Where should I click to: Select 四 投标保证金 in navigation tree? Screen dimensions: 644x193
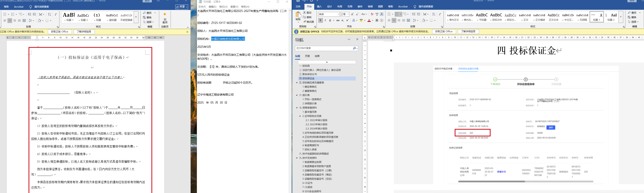pos(327,78)
